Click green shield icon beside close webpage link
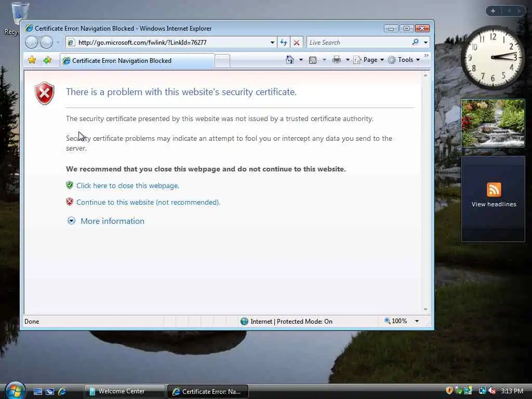This screenshot has height=399, width=532. (x=70, y=185)
